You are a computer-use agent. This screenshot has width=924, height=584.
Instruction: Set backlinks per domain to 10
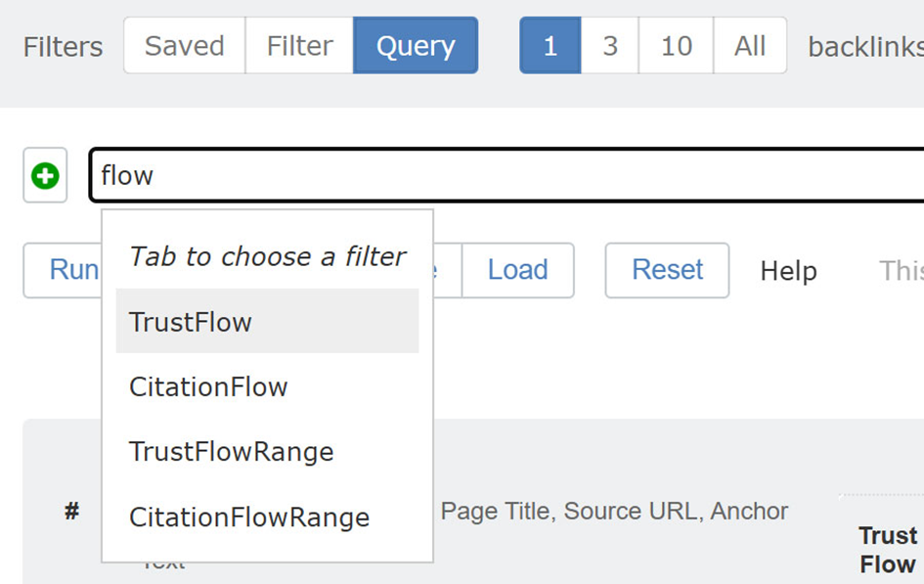tap(676, 46)
